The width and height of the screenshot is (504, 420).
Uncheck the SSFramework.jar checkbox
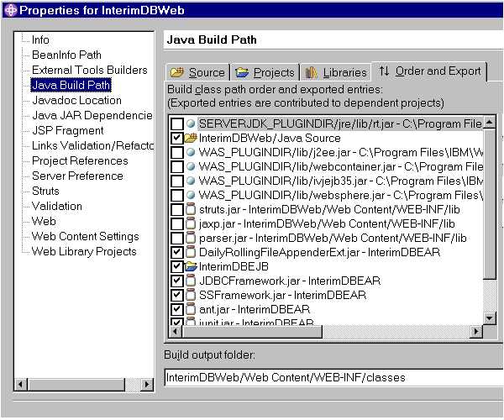(177, 295)
